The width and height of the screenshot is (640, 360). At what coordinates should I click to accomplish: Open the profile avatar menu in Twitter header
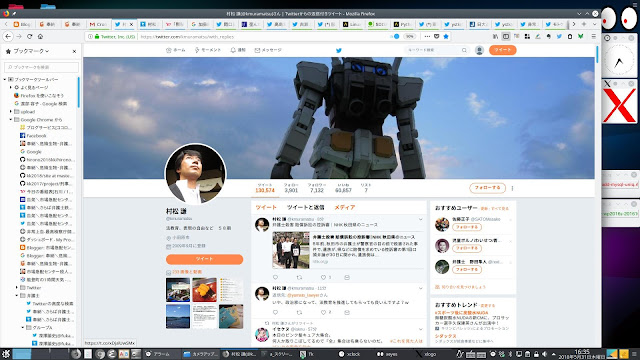[x=480, y=50]
